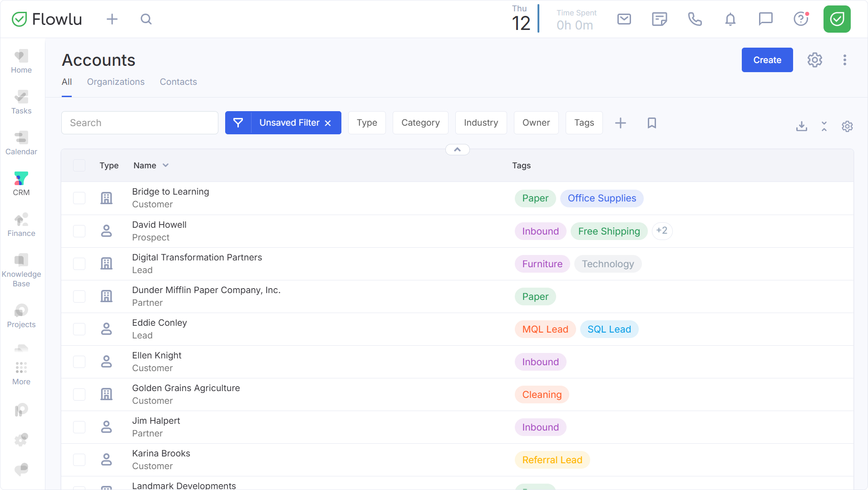Image resolution: width=868 pixels, height=490 pixels.
Task: Open the notifications bell
Action: point(730,19)
